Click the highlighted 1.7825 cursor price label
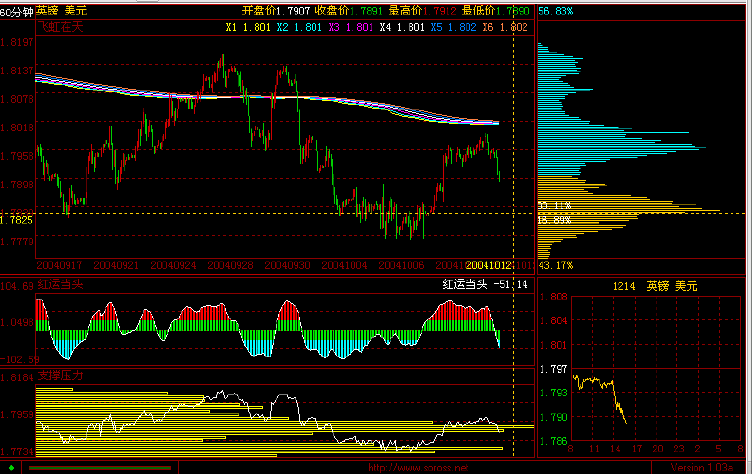Image resolution: width=752 pixels, height=474 pixels. point(16,220)
